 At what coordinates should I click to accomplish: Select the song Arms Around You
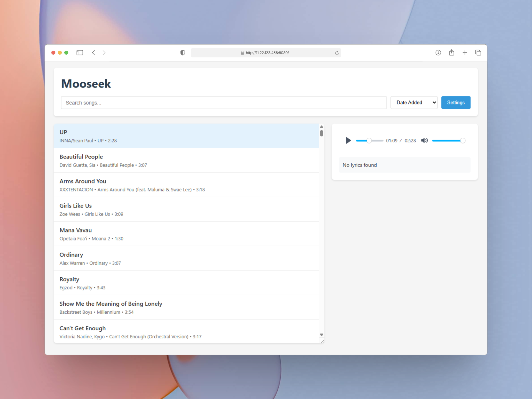tap(186, 185)
